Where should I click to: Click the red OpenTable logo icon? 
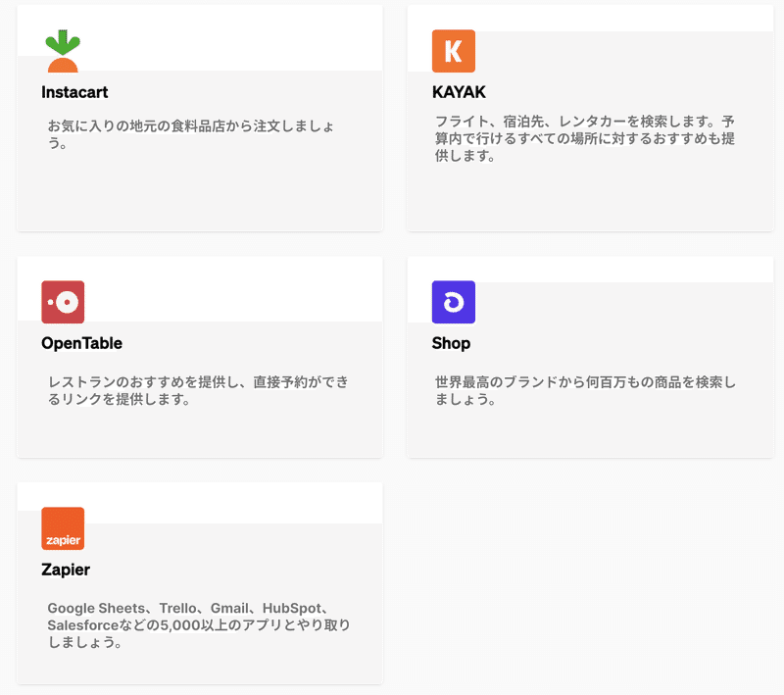63,302
